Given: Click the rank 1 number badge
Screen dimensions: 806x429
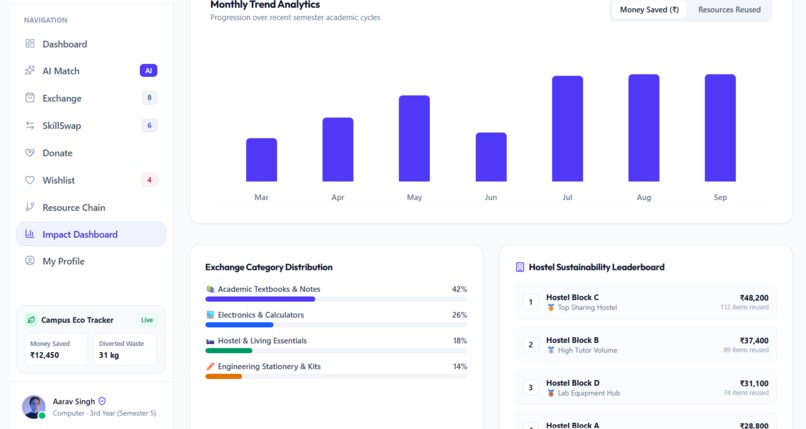Looking at the screenshot, I should point(530,302).
